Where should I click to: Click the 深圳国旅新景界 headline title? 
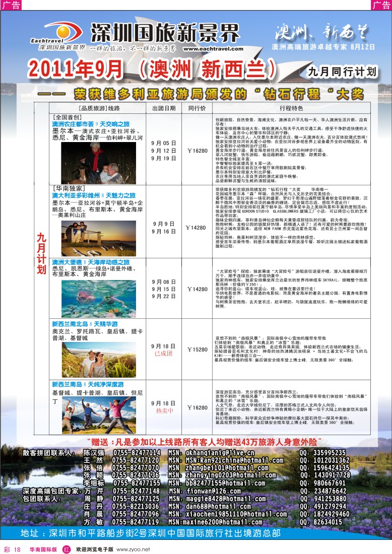(x=165, y=33)
